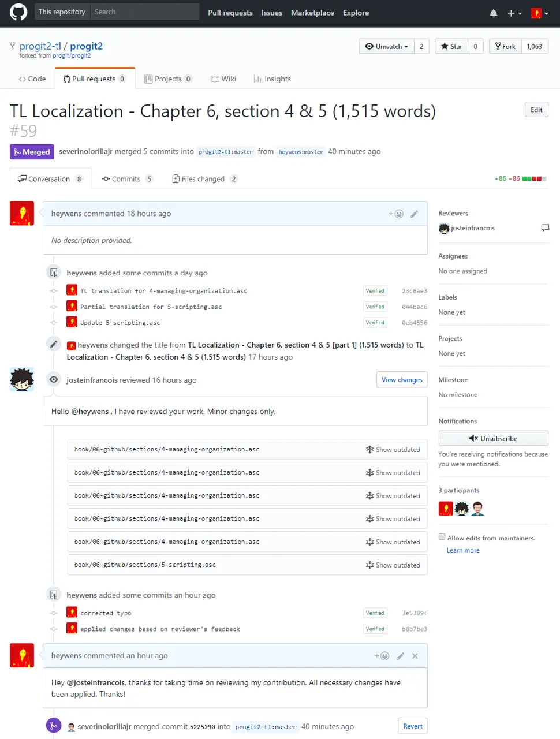This screenshot has width=560, height=739.
Task: Open heywens avatar in participants
Action: point(446,509)
